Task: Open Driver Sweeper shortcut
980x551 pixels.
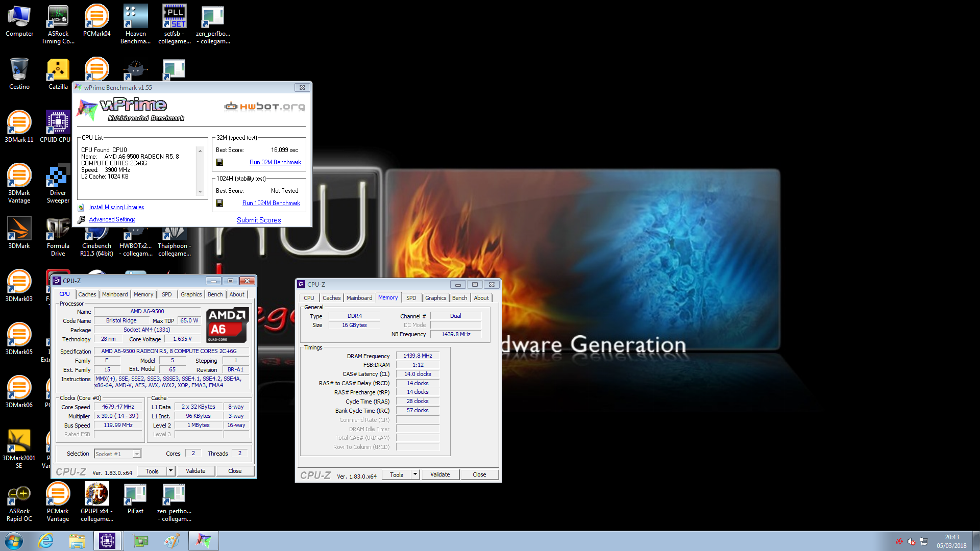Action: click(x=58, y=184)
